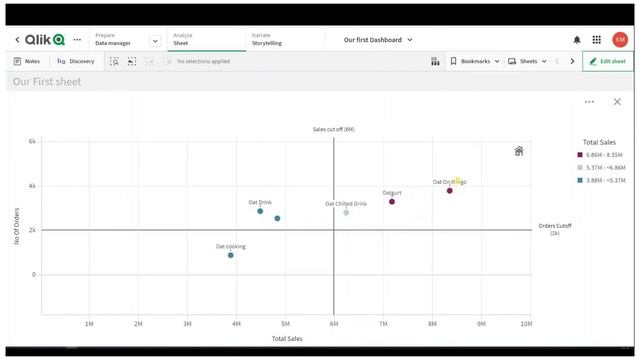Select the Oat Drink data point
Viewport: 640px width, 360px height.
[260, 211]
